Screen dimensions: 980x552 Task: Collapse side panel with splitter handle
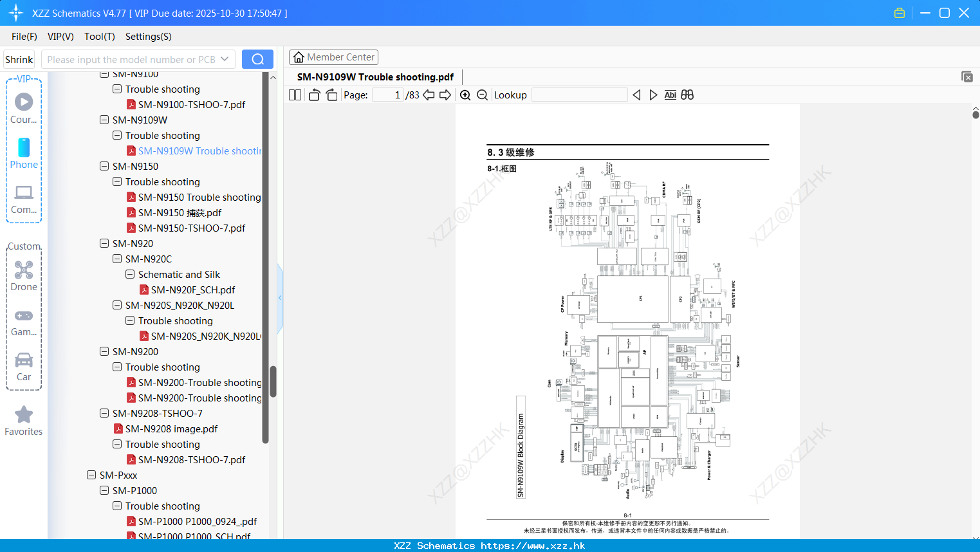[280, 298]
